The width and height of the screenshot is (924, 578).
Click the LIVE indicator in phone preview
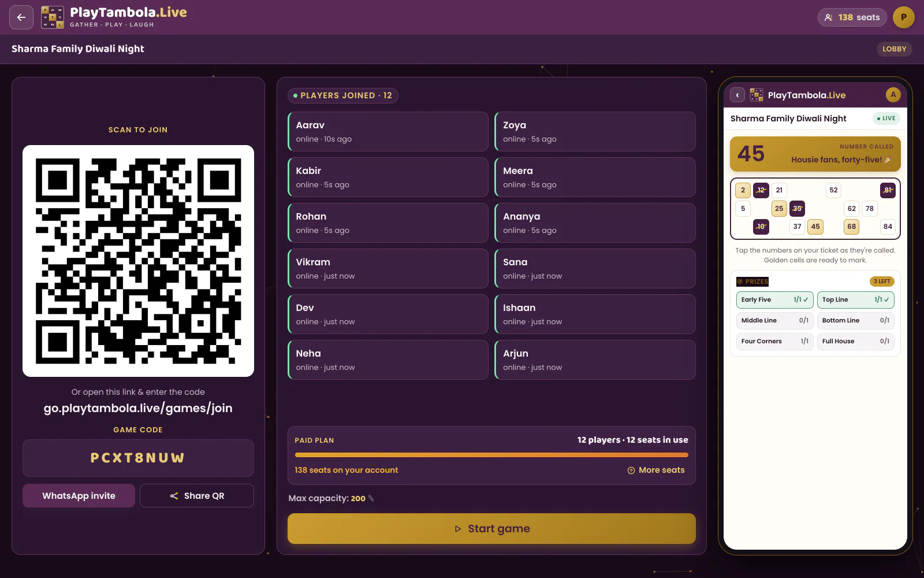pyautogui.click(x=886, y=118)
